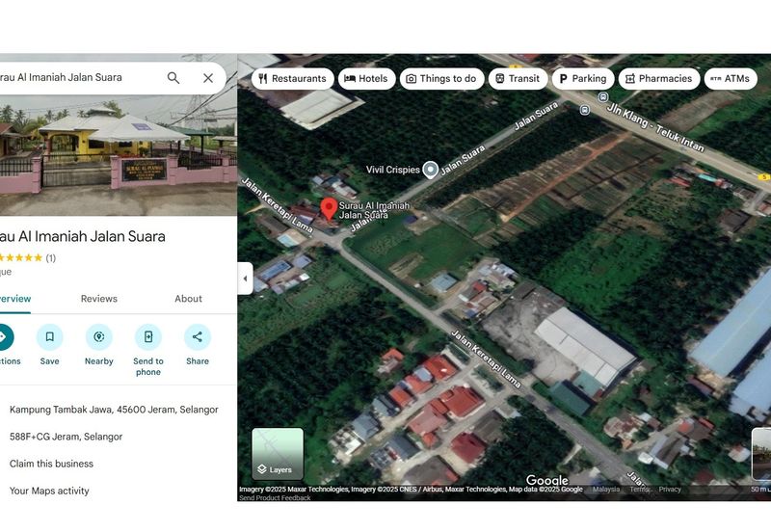Open the About tab

pyautogui.click(x=188, y=299)
